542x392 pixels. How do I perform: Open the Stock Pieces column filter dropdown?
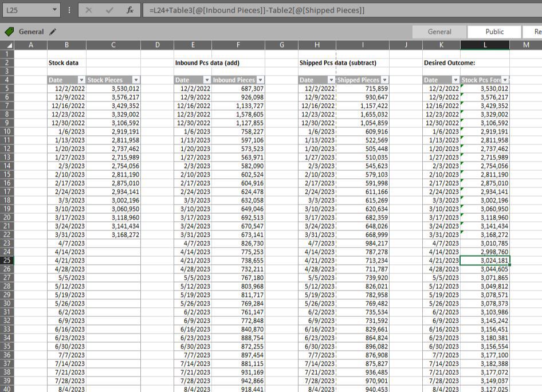click(x=136, y=80)
